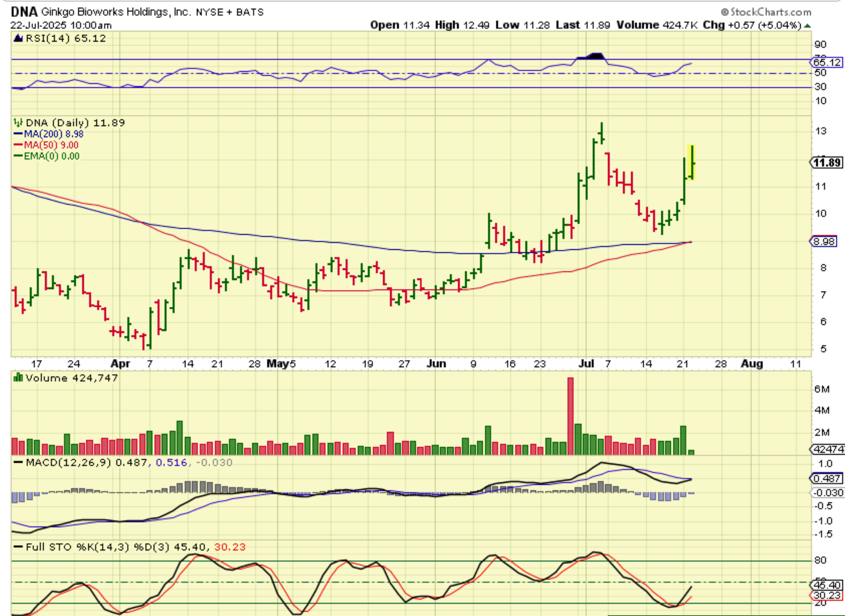Click the red 30.23 stochastic %D tag
845x616 pixels.
click(x=826, y=595)
